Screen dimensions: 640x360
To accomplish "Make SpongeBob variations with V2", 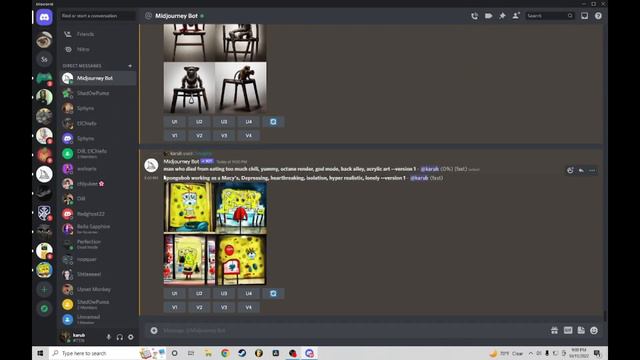I will click(199, 307).
